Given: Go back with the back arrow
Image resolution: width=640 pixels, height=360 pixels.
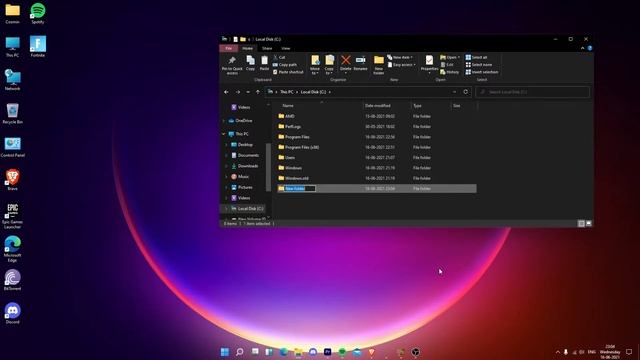Looking at the screenshot, I should [227, 92].
